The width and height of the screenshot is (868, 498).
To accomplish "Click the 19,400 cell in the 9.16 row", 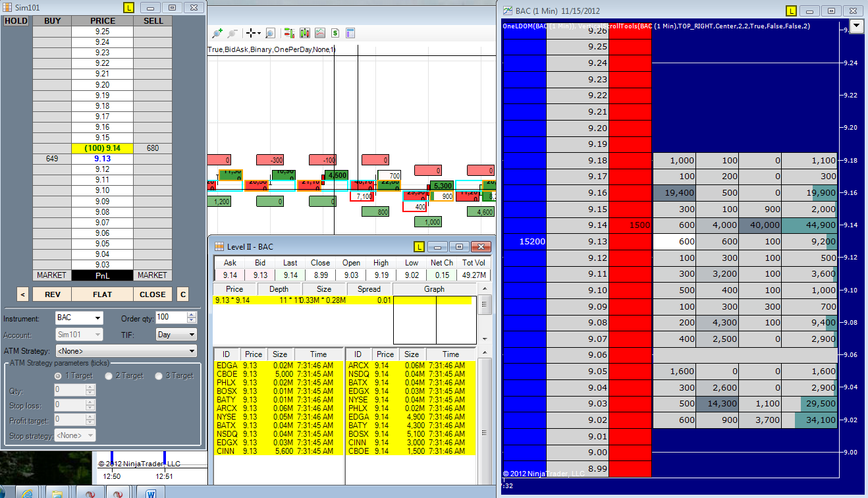I will [674, 193].
